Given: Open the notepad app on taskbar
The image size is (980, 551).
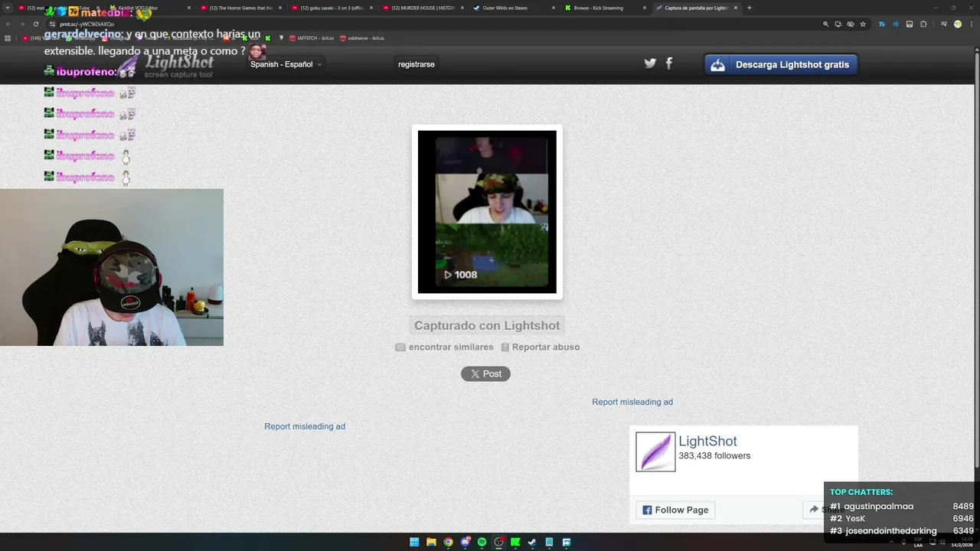Looking at the screenshot, I should (549, 542).
